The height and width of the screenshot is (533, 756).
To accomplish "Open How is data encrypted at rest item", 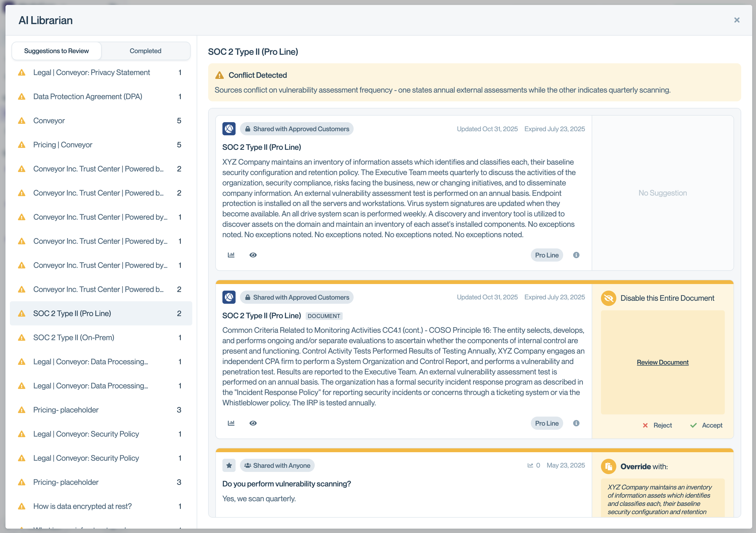I will [82, 506].
